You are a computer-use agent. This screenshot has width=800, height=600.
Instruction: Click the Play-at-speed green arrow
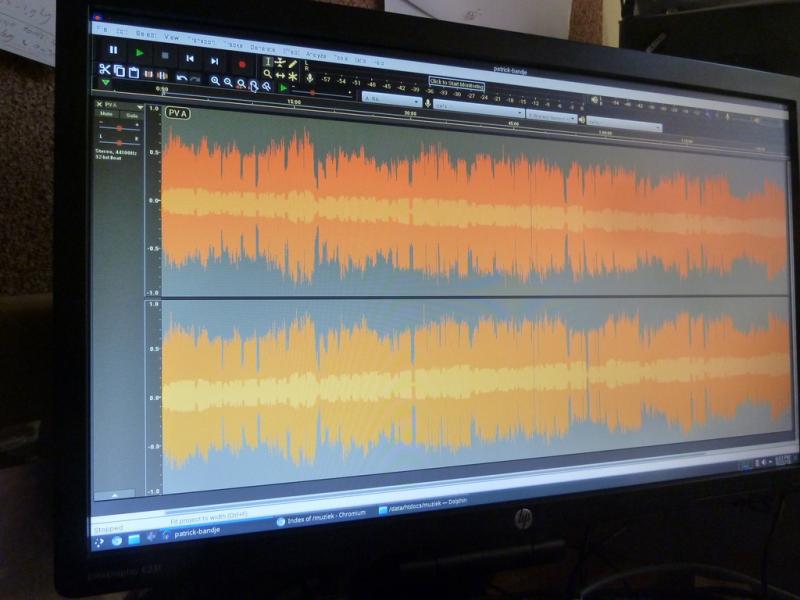[284, 88]
